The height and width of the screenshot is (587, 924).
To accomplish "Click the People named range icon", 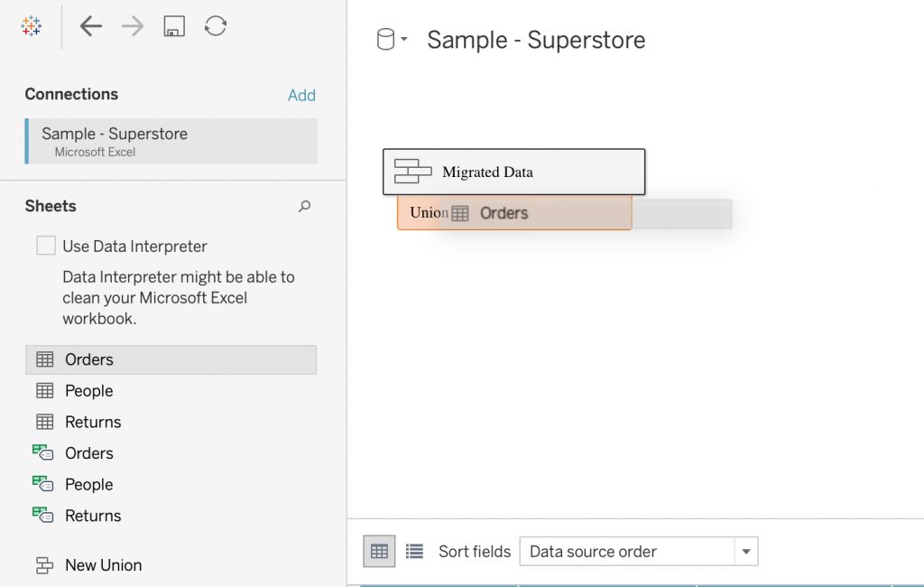I will [x=43, y=484].
